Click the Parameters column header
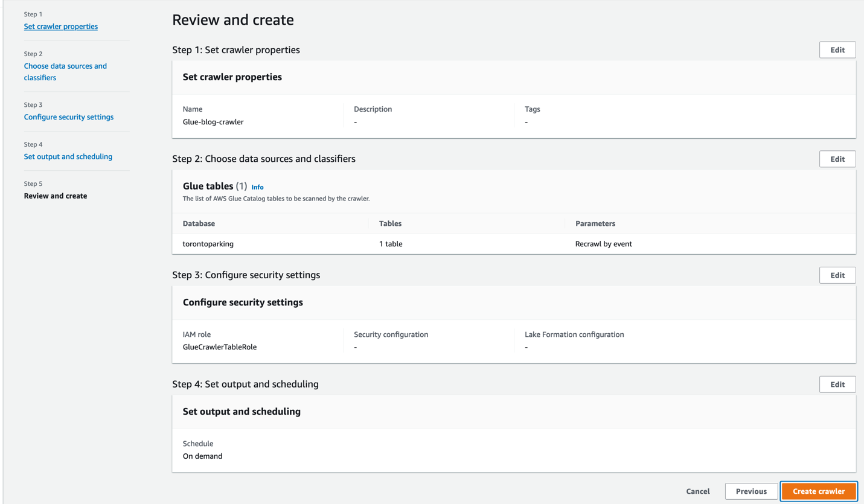 pos(595,223)
